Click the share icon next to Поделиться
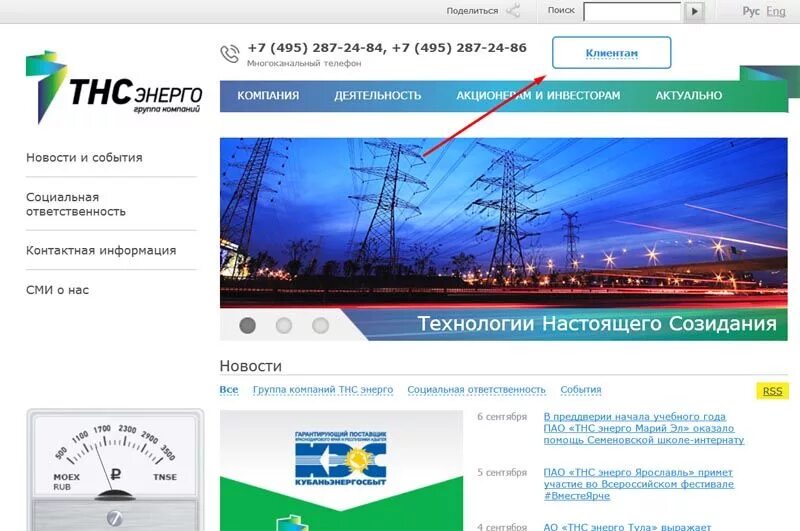The image size is (800, 531). point(513,11)
